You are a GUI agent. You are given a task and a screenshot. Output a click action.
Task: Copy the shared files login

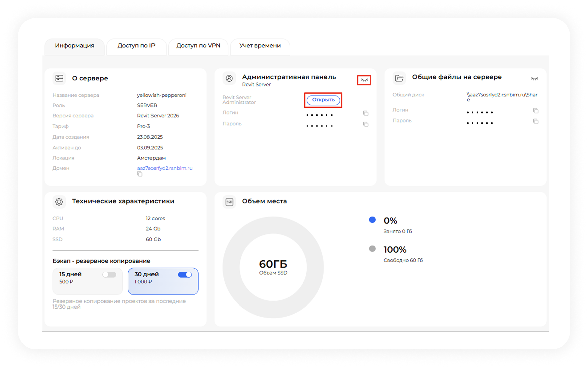click(x=536, y=110)
